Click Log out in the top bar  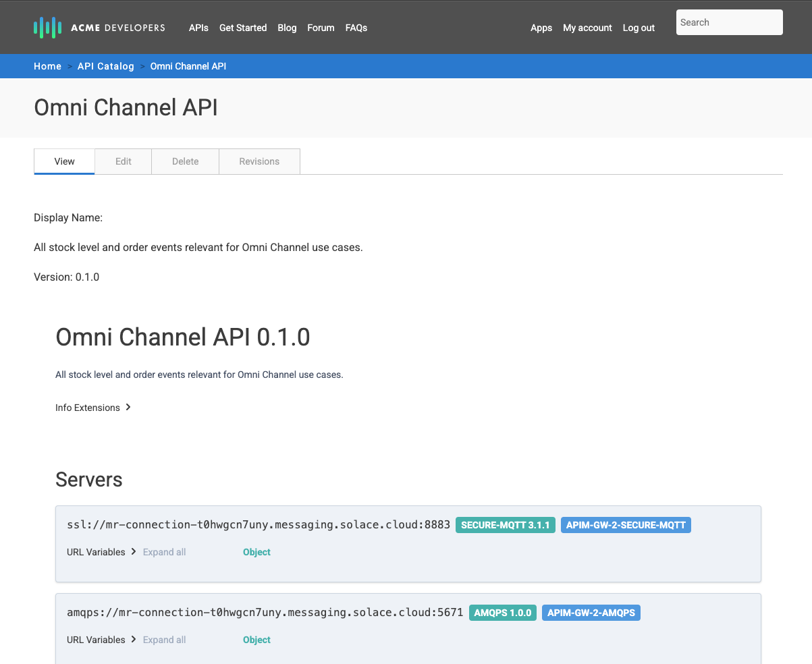coord(638,28)
